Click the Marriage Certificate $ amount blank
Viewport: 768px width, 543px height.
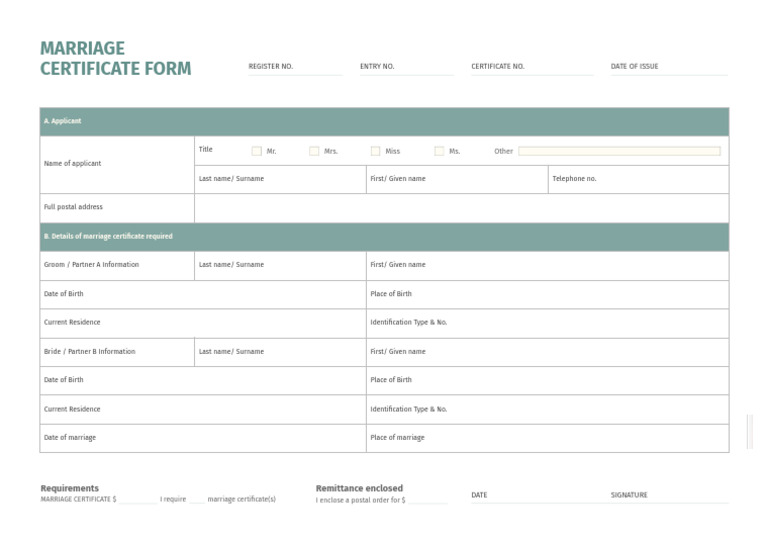point(138,501)
